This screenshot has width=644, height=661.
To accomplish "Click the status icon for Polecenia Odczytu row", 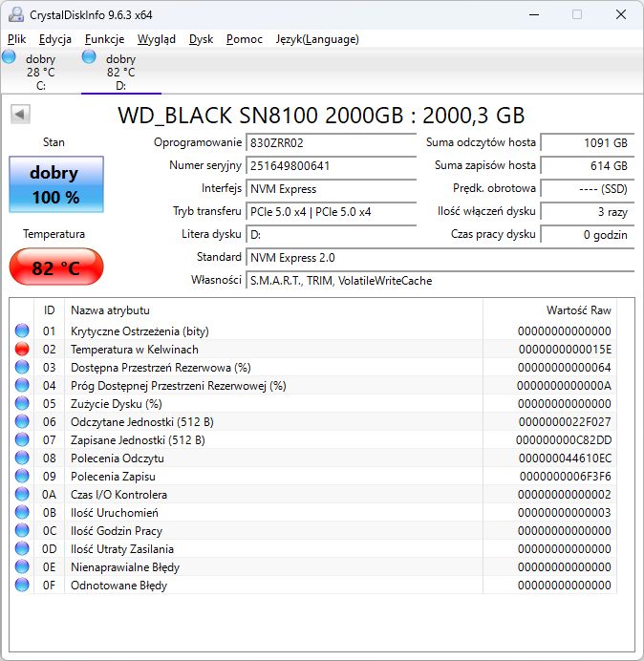I will pos(22,458).
